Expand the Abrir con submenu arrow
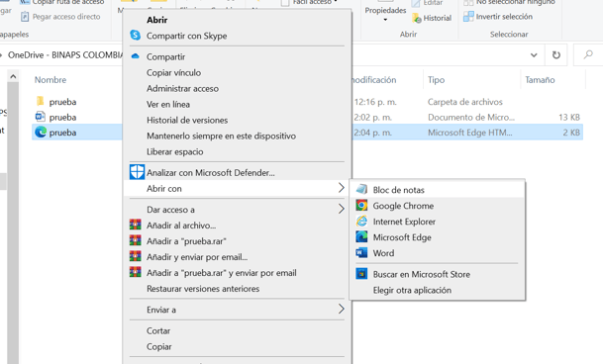This screenshot has height=364, width=603. click(341, 188)
